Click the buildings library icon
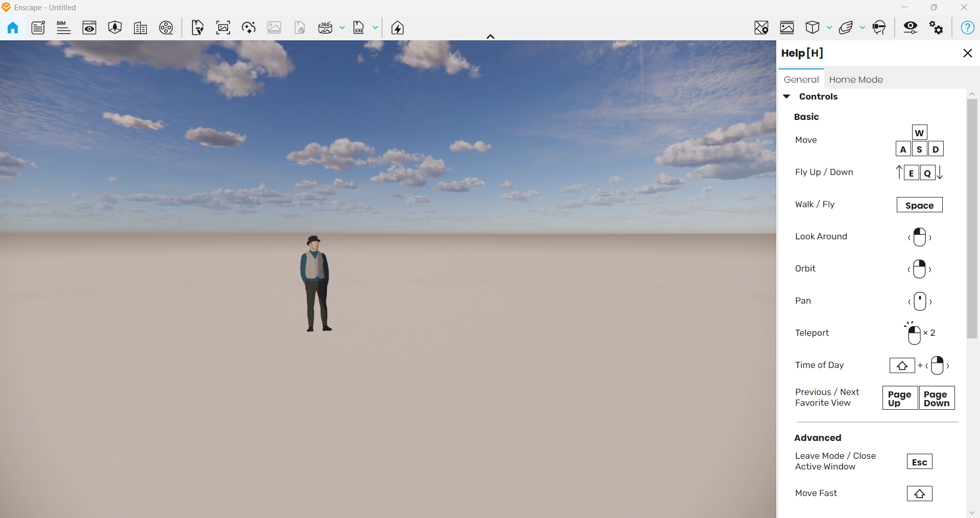 coord(140,28)
